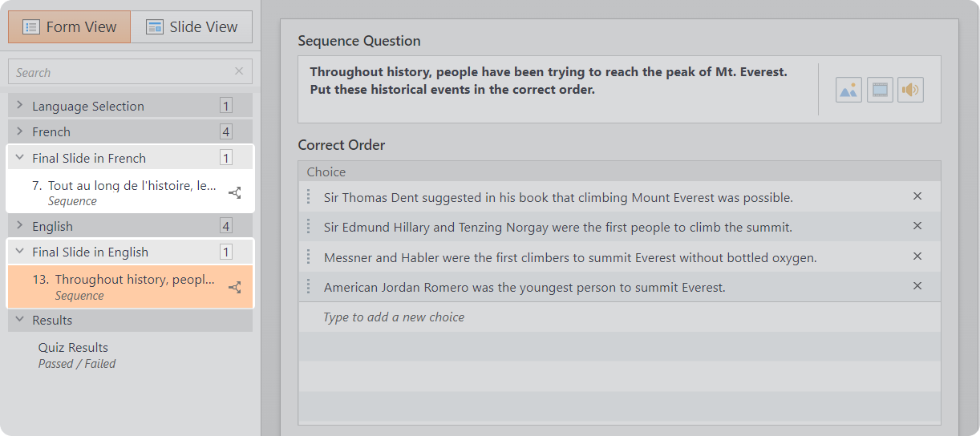Add audio to the question
Screen dimensions: 980x436
(x=910, y=90)
